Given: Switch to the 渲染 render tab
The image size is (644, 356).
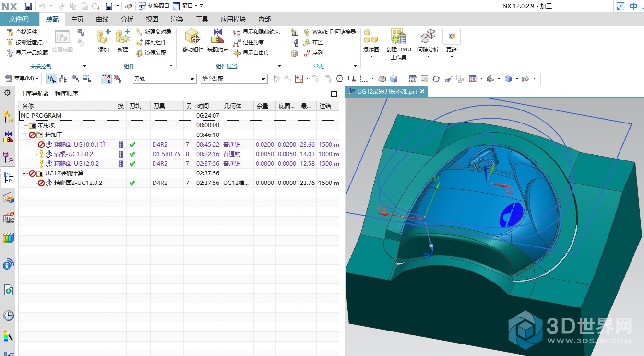Looking at the screenshot, I should coord(177,19).
